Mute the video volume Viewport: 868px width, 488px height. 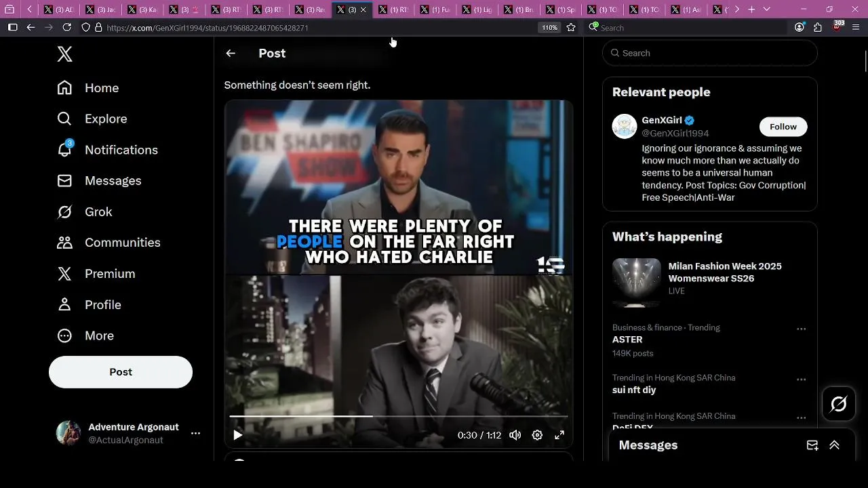pos(515,435)
